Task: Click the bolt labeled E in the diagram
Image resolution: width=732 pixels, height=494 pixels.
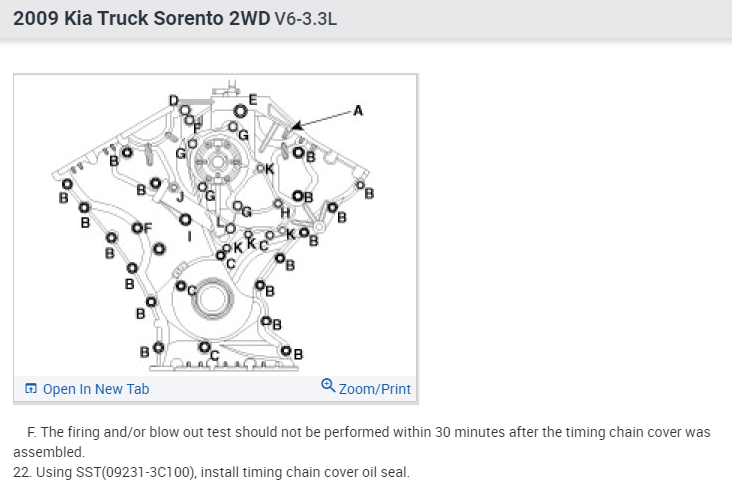Action: 240,109
